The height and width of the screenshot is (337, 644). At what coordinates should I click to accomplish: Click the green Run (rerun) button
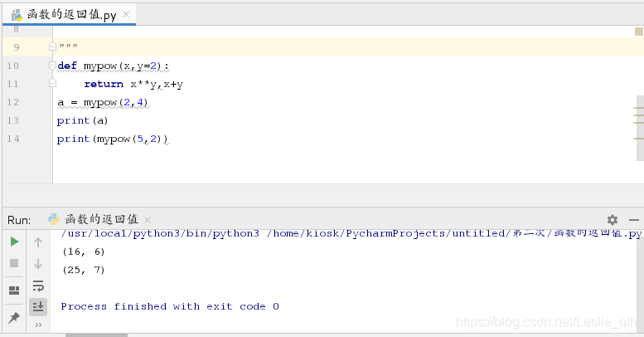click(x=14, y=242)
